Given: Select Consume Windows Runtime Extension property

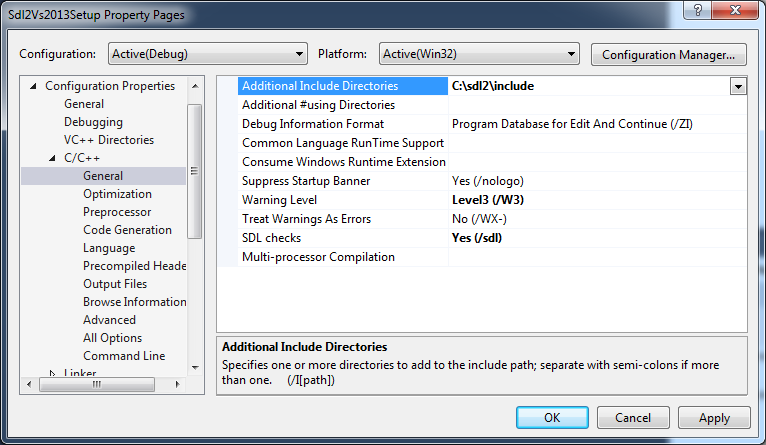Looking at the screenshot, I should 344,162.
